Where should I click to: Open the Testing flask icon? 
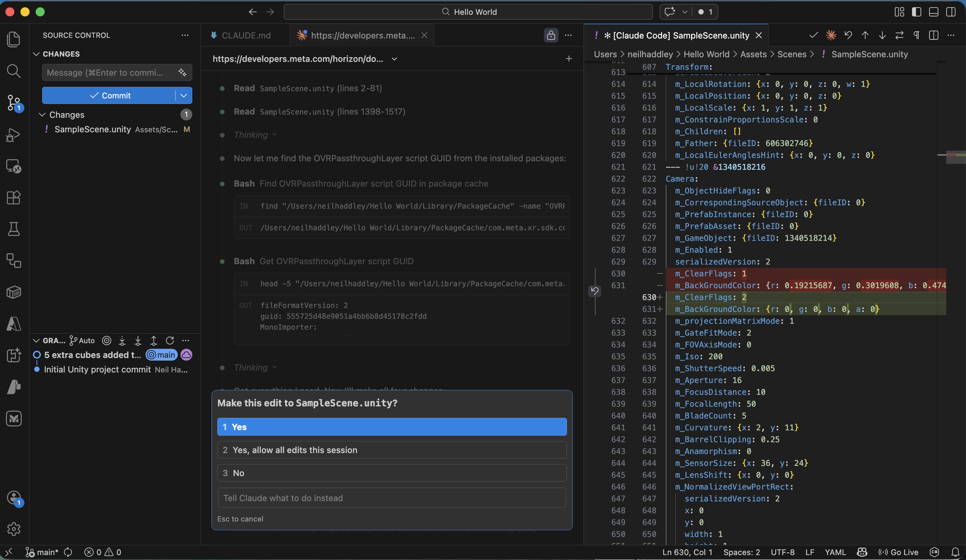pyautogui.click(x=14, y=229)
